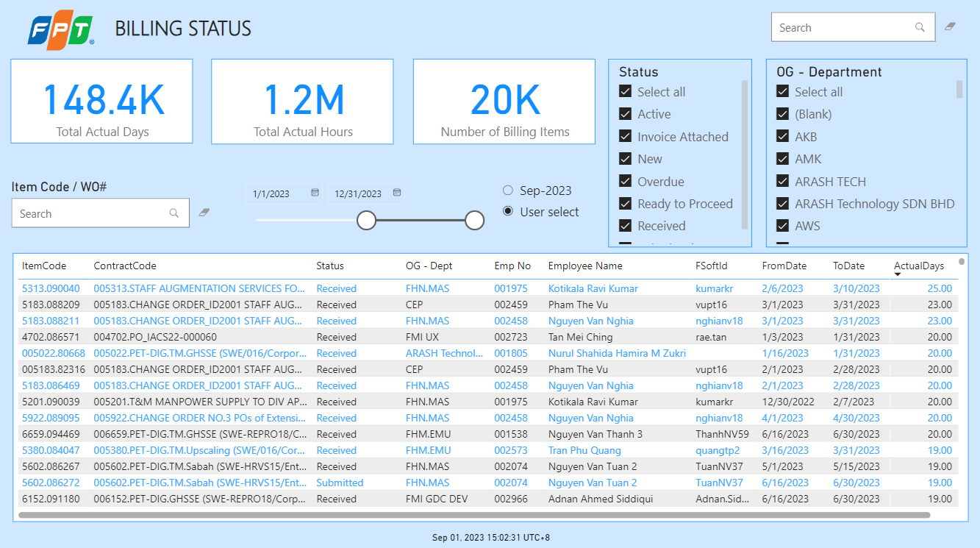Sort by the Employee Name column header

pos(585,266)
